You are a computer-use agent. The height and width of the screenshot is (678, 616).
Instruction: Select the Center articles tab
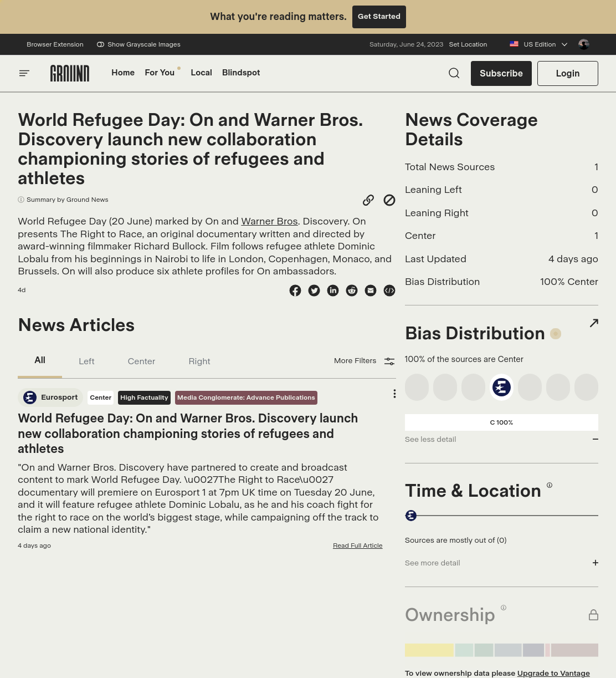tap(141, 361)
